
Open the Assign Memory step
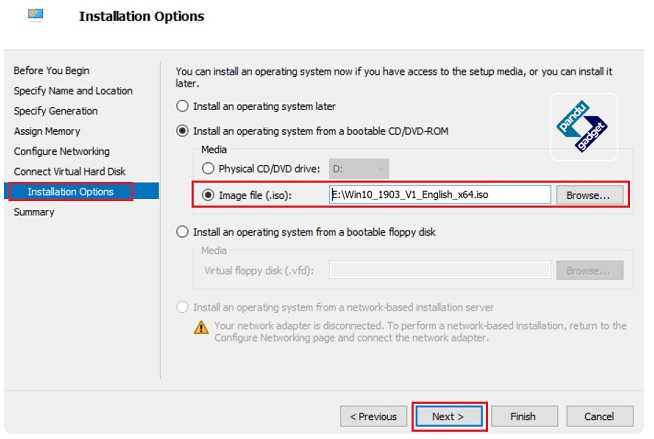pyautogui.click(x=47, y=131)
